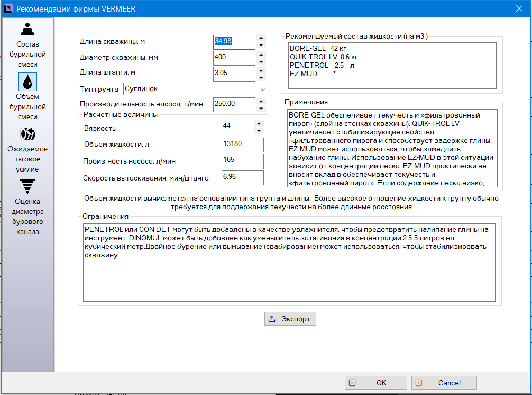The image size is (532, 395).
Task: Click the green check icon on the OK button
Action: 352,383
